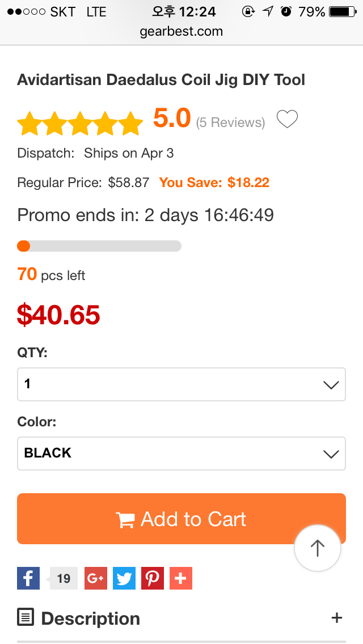Screen dimensions: 363x644
Task: Tap the product title text
Action: (x=161, y=80)
